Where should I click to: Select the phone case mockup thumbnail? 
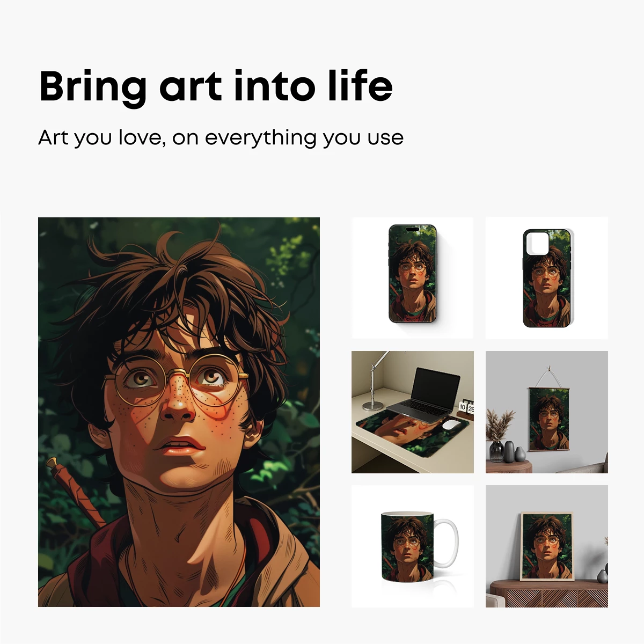pos(547,278)
